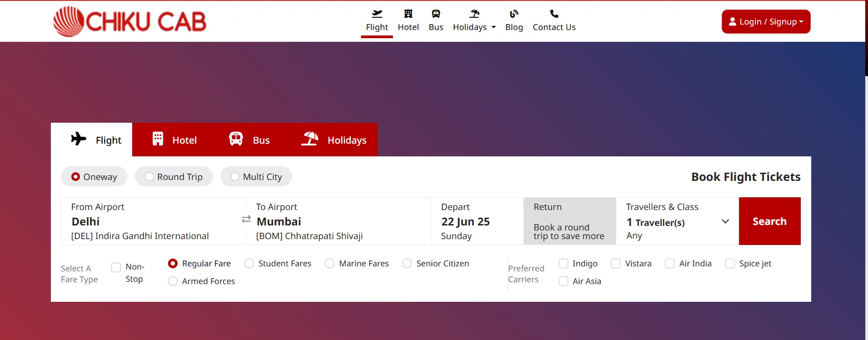Click the Depart date field

coord(477,221)
